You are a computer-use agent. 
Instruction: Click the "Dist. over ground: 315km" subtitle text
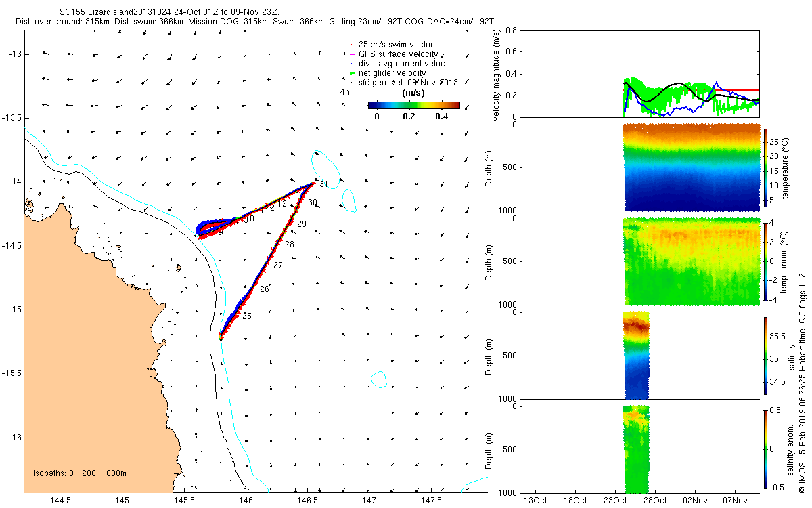pos(63,22)
